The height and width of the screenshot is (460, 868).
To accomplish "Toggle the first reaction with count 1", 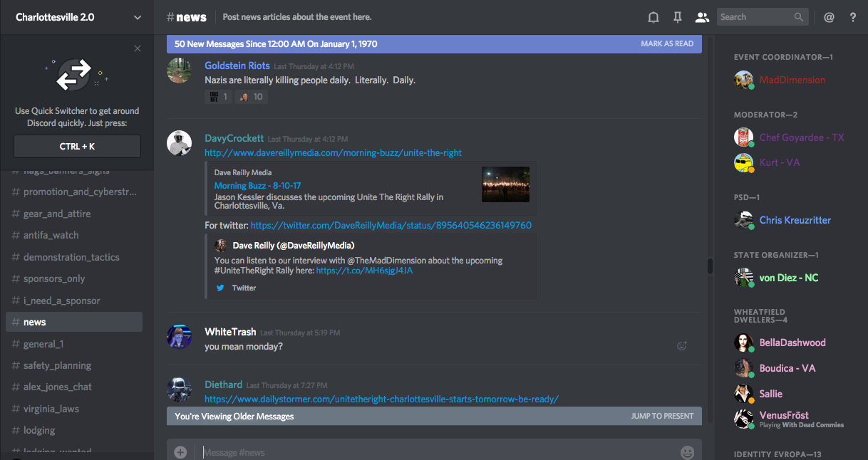I will coord(218,97).
